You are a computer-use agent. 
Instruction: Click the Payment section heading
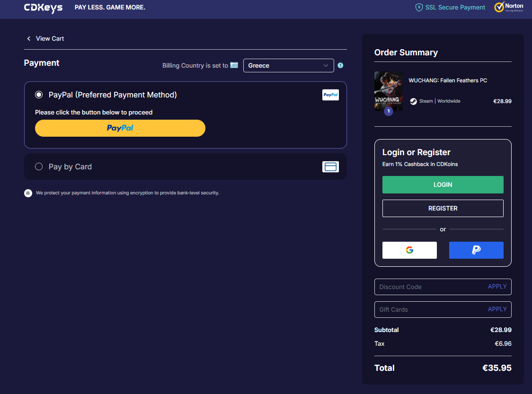(41, 63)
